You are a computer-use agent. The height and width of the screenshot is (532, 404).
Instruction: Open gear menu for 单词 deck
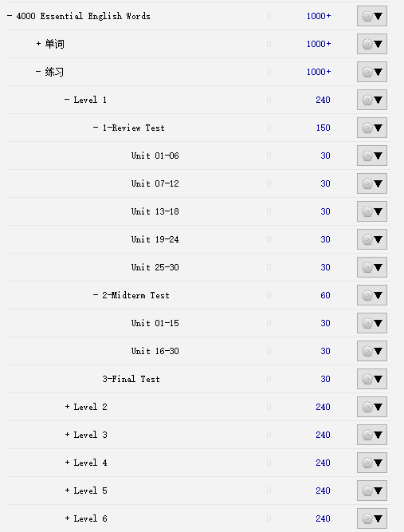(x=372, y=44)
